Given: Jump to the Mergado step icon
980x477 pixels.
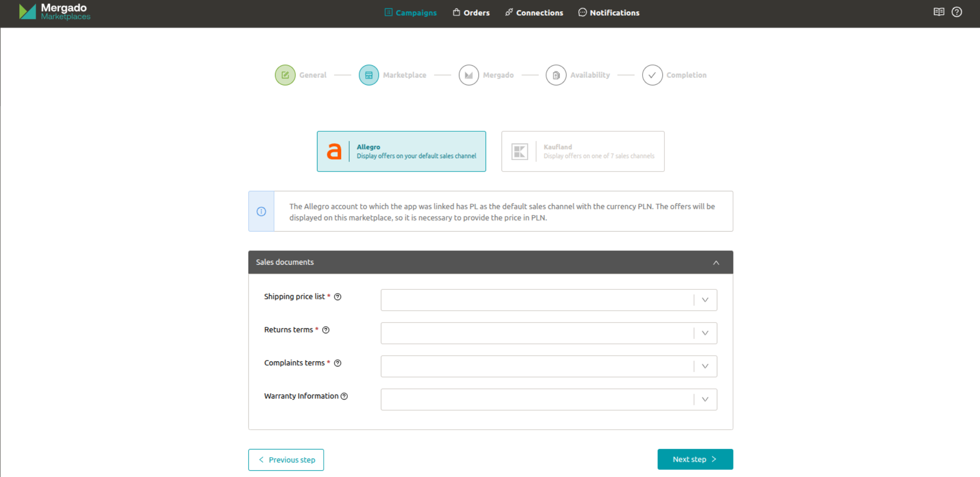Looking at the screenshot, I should click(468, 75).
